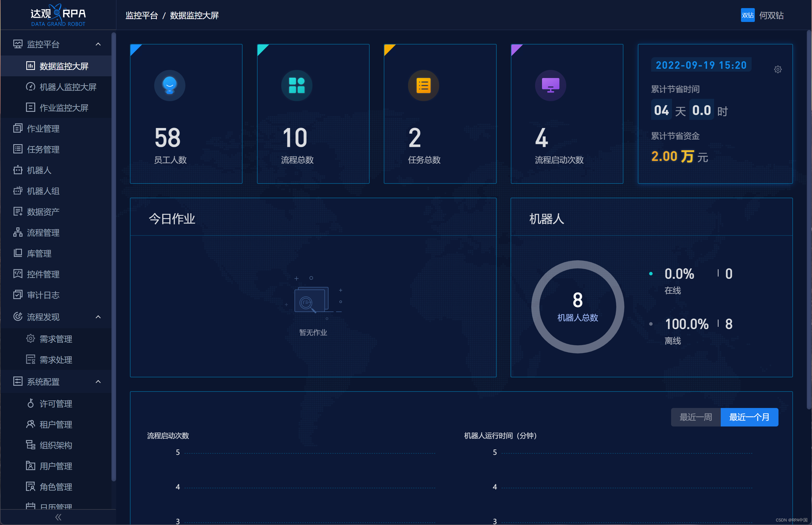Click the blue employee count icon
Screen dimensions: 812x525
click(170, 85)
